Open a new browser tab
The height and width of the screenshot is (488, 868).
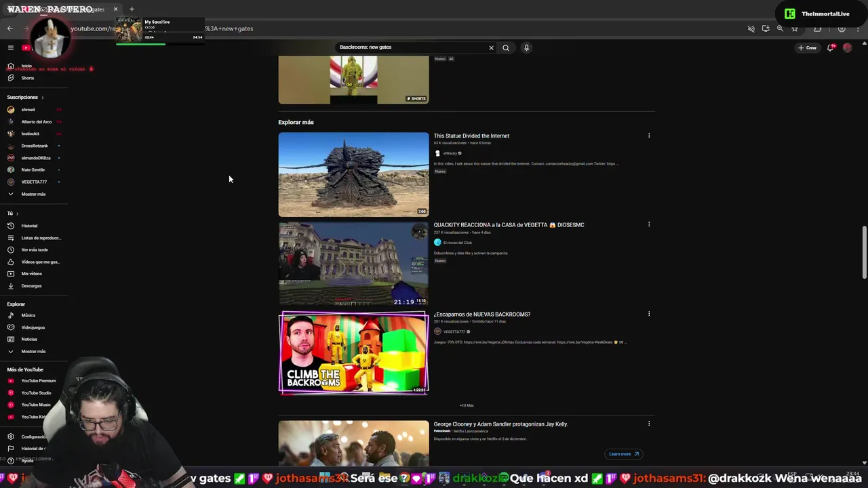132,9
